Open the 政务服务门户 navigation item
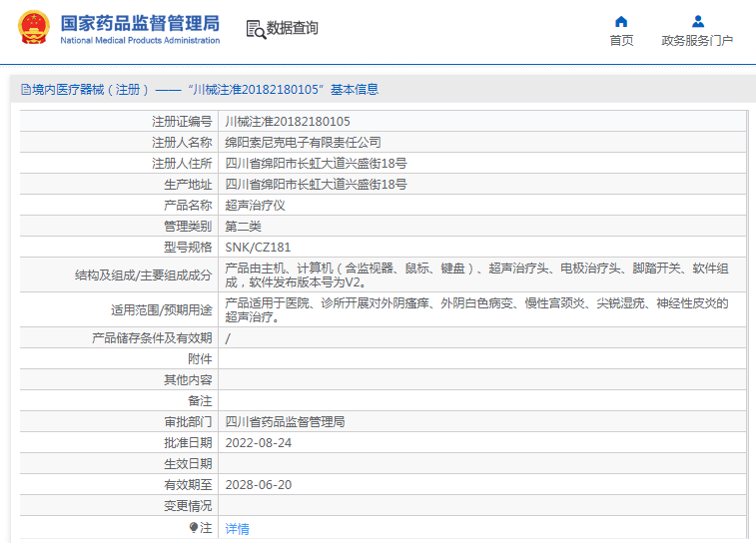 pos(697,41)
